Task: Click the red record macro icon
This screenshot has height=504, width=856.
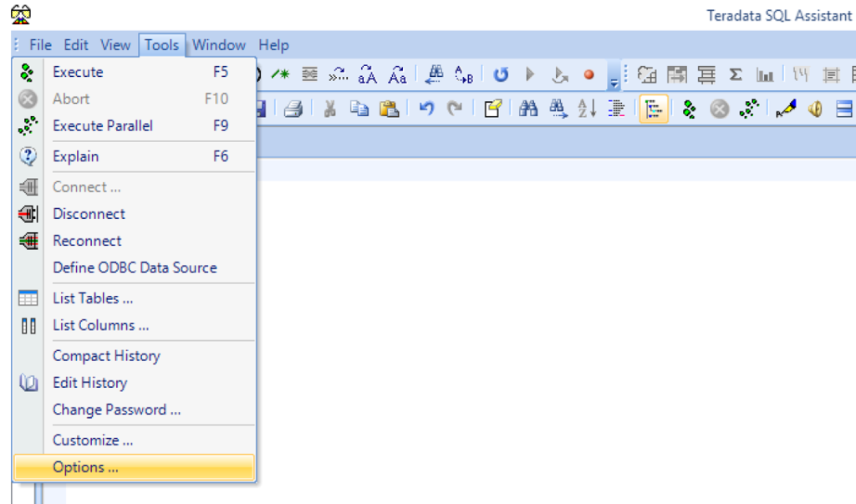Action: 589,74
